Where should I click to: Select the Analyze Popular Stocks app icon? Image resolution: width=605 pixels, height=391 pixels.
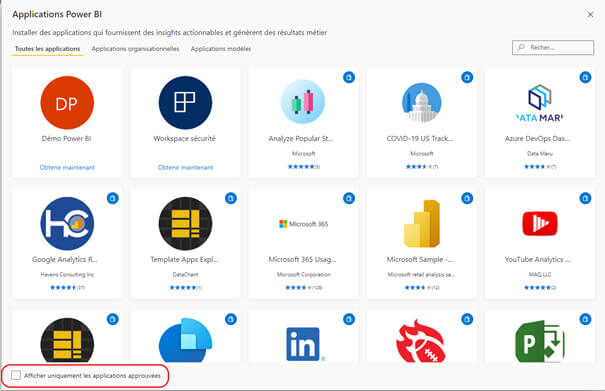(x=303, y=102)
